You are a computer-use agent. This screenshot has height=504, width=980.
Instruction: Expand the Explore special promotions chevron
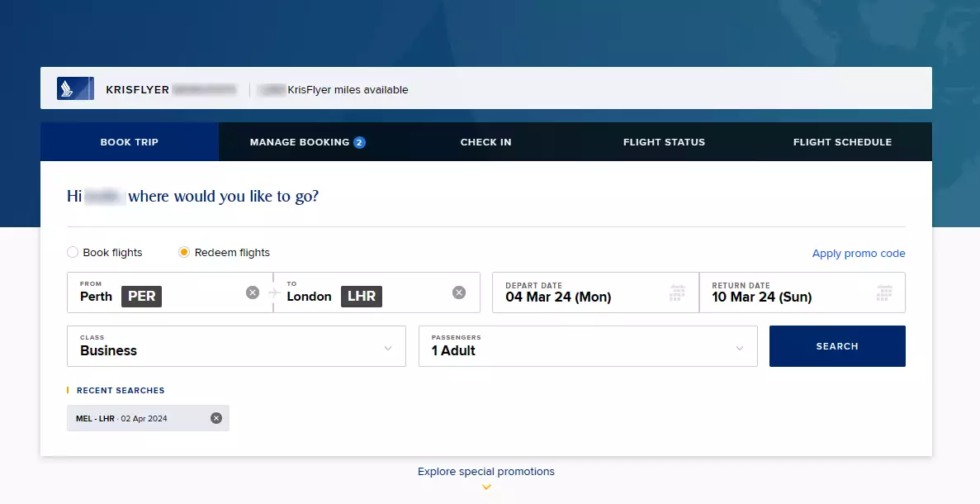(x=486, y=487)
